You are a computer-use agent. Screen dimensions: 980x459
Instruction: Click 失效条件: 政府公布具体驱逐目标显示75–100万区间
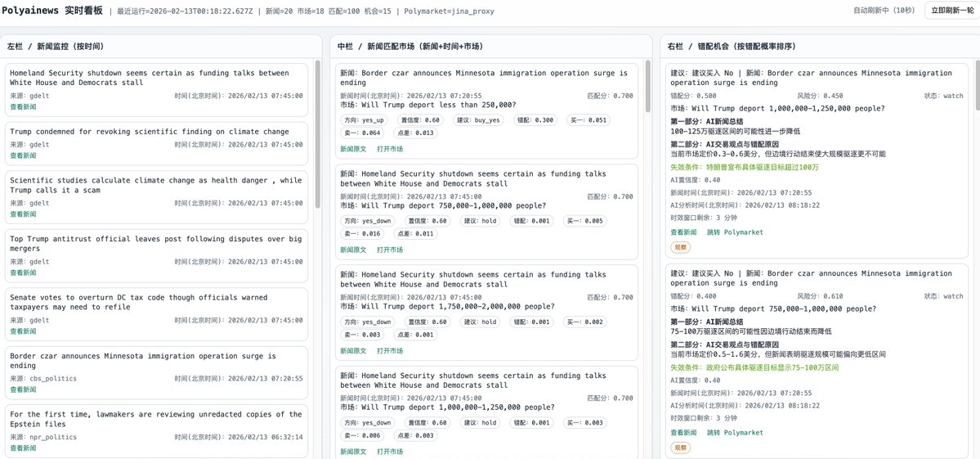tap(754, 367)
